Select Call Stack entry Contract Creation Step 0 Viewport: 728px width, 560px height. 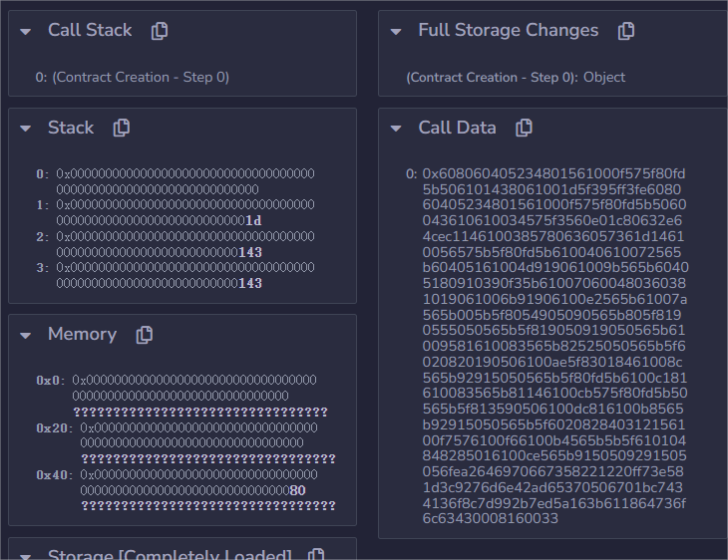[132, 77]
